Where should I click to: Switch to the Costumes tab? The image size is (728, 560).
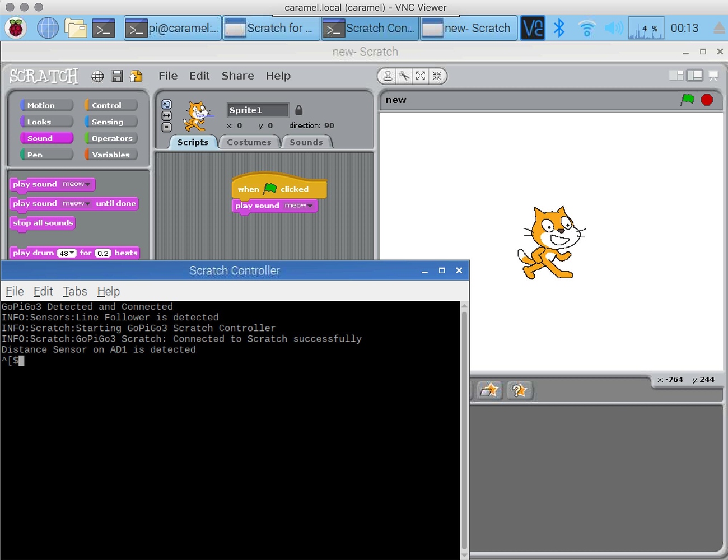[x=249, y=142]
